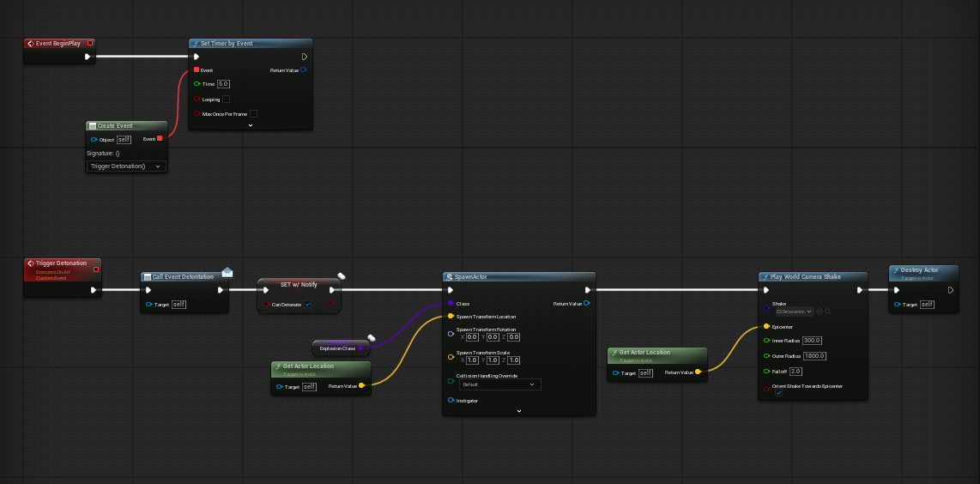Click Play World Camera Shake execution input pin
This screenshot has height=484, width=980.
(766, 290)
